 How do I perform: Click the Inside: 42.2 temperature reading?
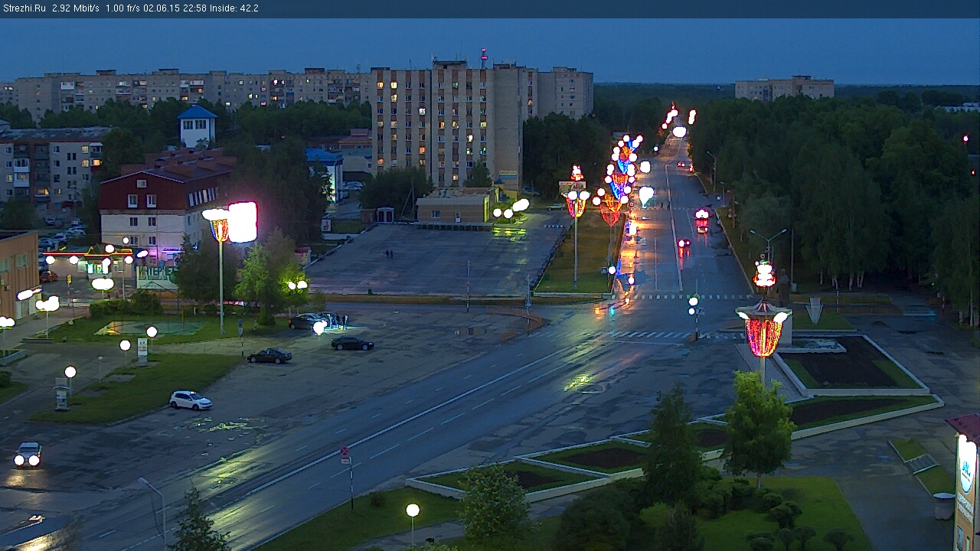click(234, 8)
